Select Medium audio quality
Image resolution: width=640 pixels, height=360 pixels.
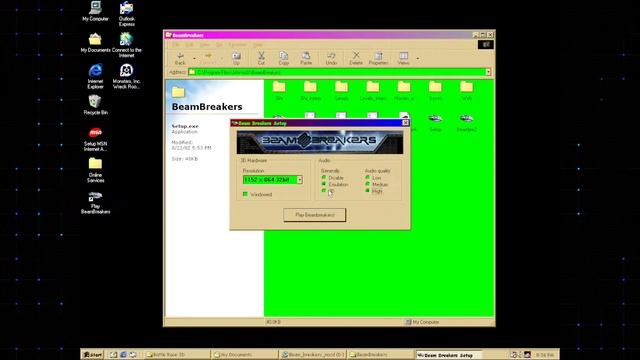(x=367, y=184)
